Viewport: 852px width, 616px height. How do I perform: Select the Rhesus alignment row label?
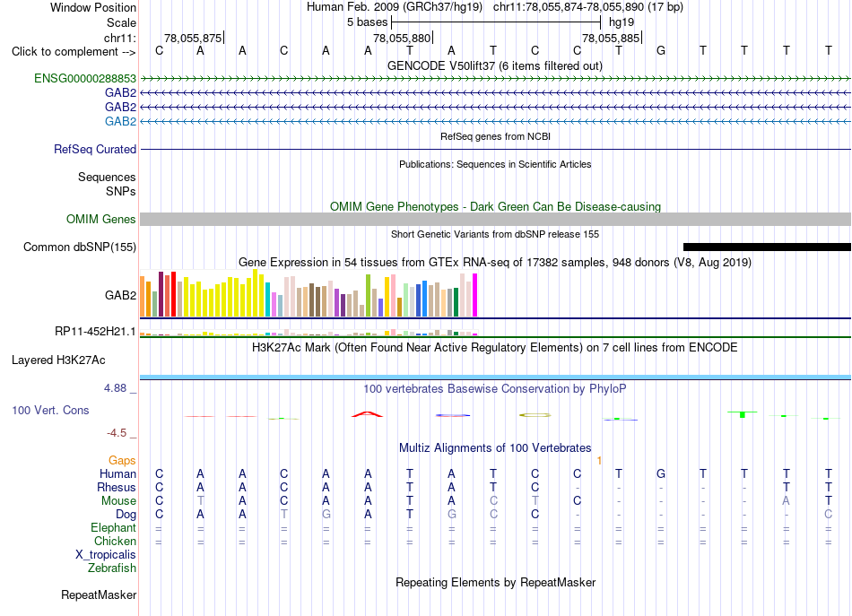coord(117,487)
